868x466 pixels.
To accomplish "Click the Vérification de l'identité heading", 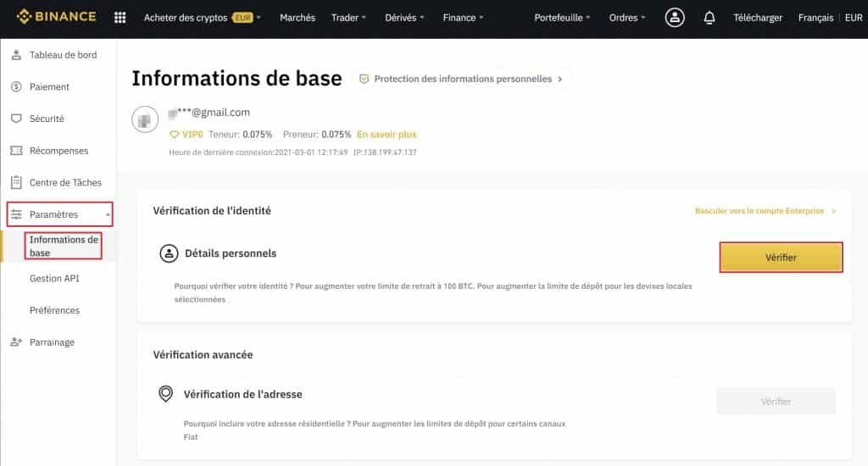I will pos(212,211).
